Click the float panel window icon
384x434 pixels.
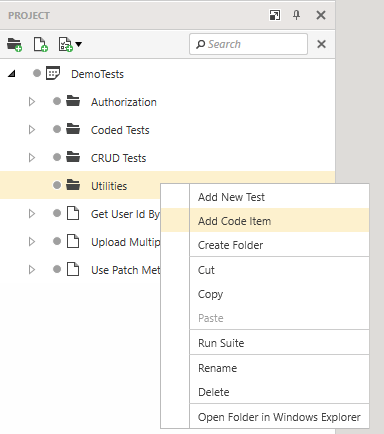point(275,15)
